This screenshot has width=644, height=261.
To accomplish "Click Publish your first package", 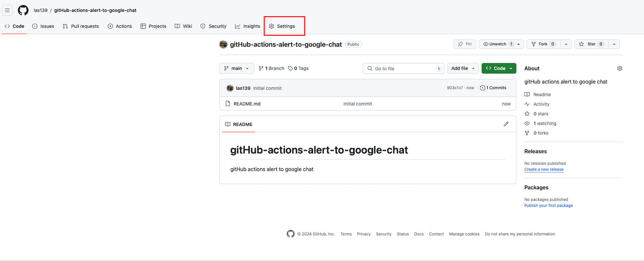I will pos(548,205).
